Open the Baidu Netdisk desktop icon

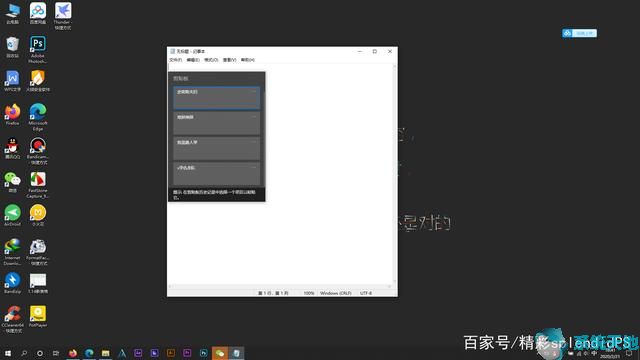click(38, 13)
